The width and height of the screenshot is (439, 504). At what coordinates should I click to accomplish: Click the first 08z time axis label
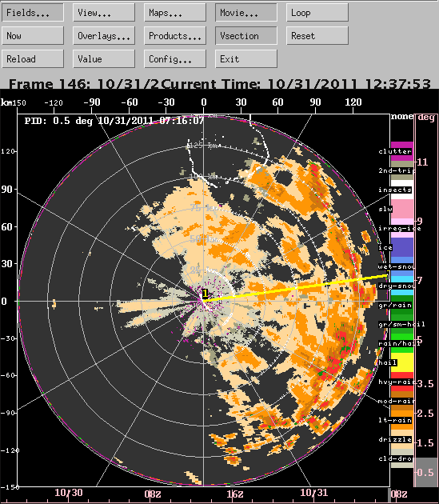[153, 494]
